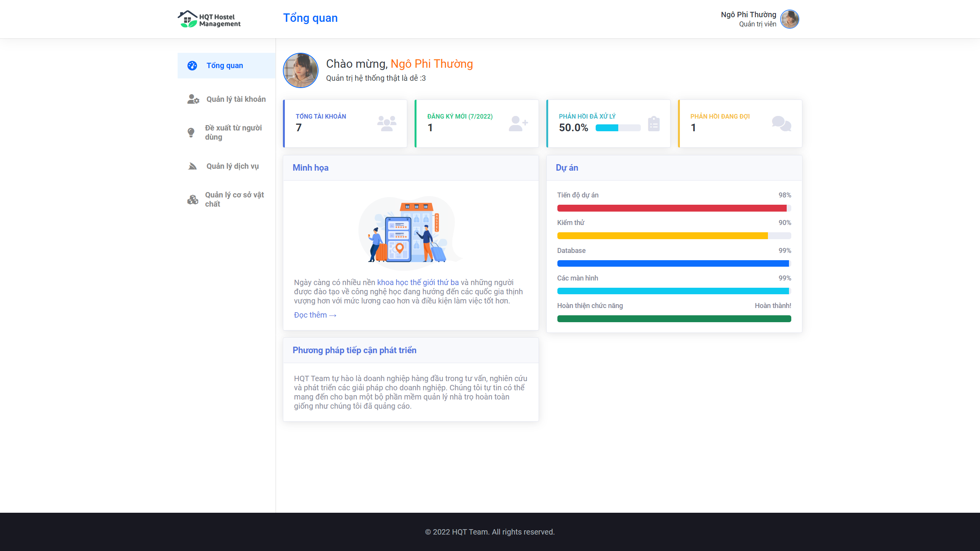
Task: Click the chat bubbles icon in Phản hồi đang đợi card
Action: click(x=781, y=124)
